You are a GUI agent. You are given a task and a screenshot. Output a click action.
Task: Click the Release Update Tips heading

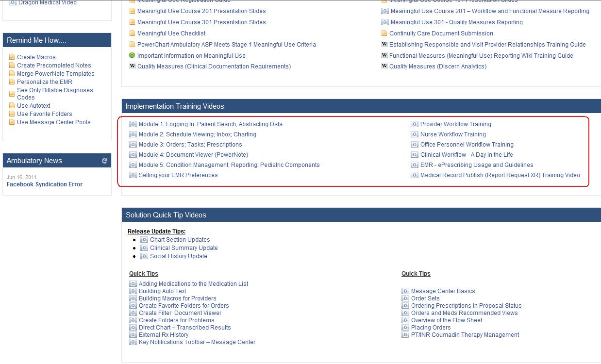pos(156,232)
